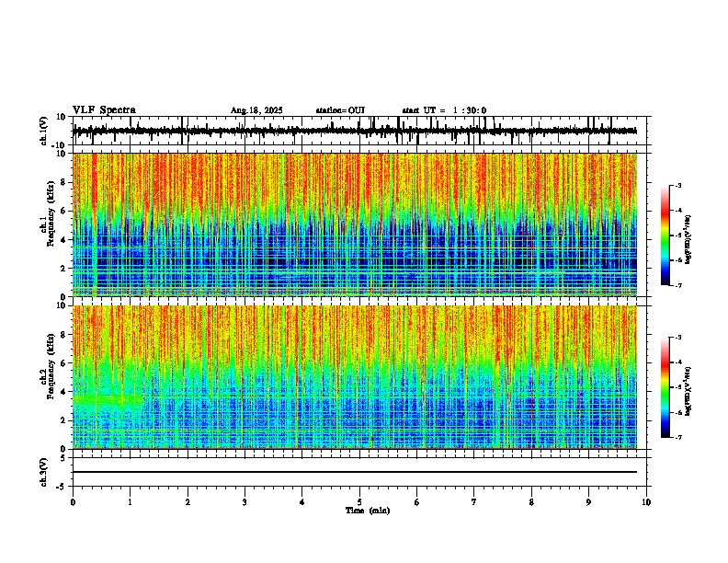Select the ch.1 spectrogram plot
728x563 pixels.
[355, 224]
